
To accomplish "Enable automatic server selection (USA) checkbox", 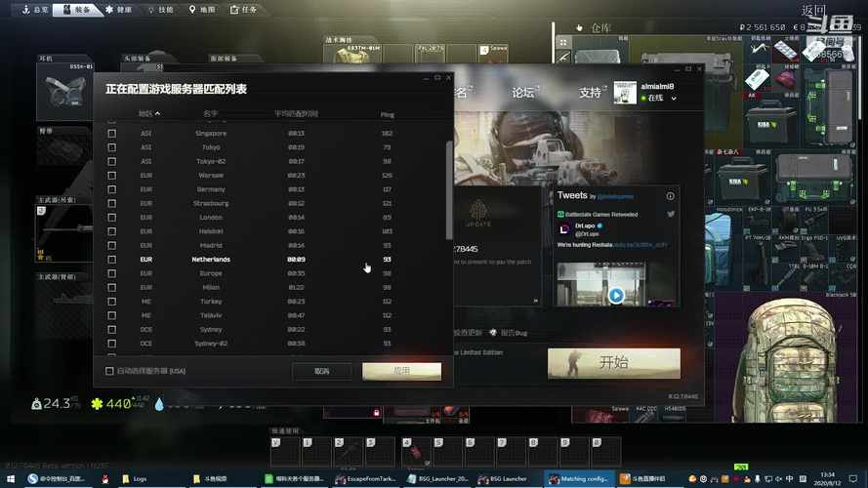I will pyautogui.click(x=109, y=371).
